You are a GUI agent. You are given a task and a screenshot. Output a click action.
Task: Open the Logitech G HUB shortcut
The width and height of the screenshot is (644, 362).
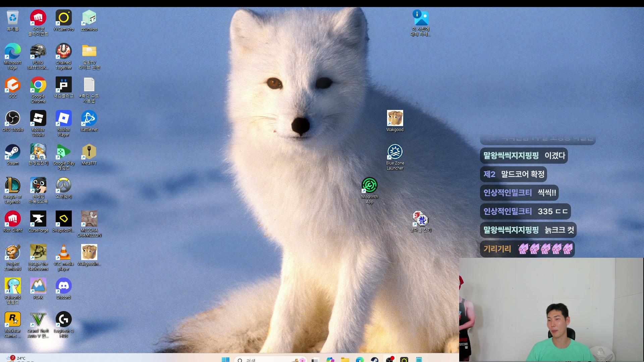(64, 324)
